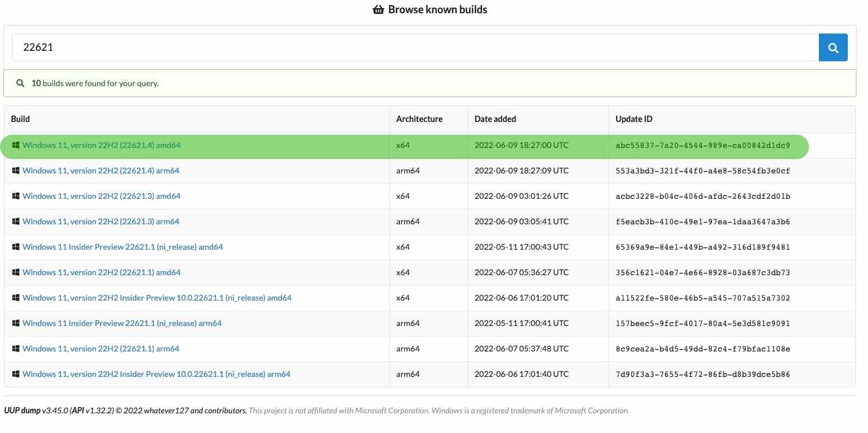Open Windows 11 22H2 (22621.3) arm64 build
This screenshot has width=868, height=433.
coord(101,221)
